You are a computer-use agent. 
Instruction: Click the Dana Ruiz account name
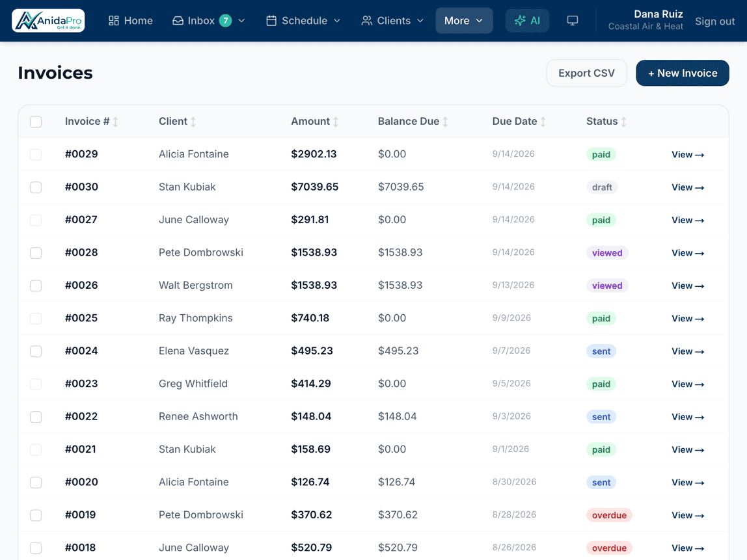coord(659,14)
